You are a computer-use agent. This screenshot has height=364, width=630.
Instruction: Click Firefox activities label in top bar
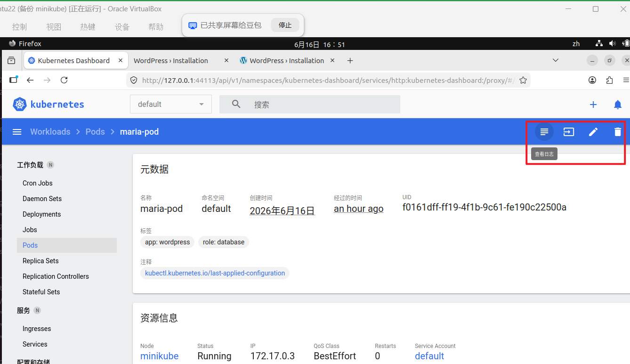click(25, 44)
